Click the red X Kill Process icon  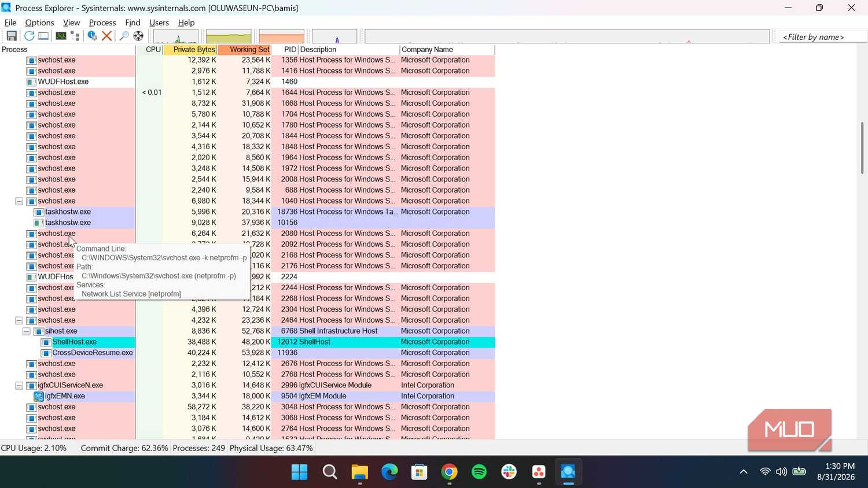106,36
